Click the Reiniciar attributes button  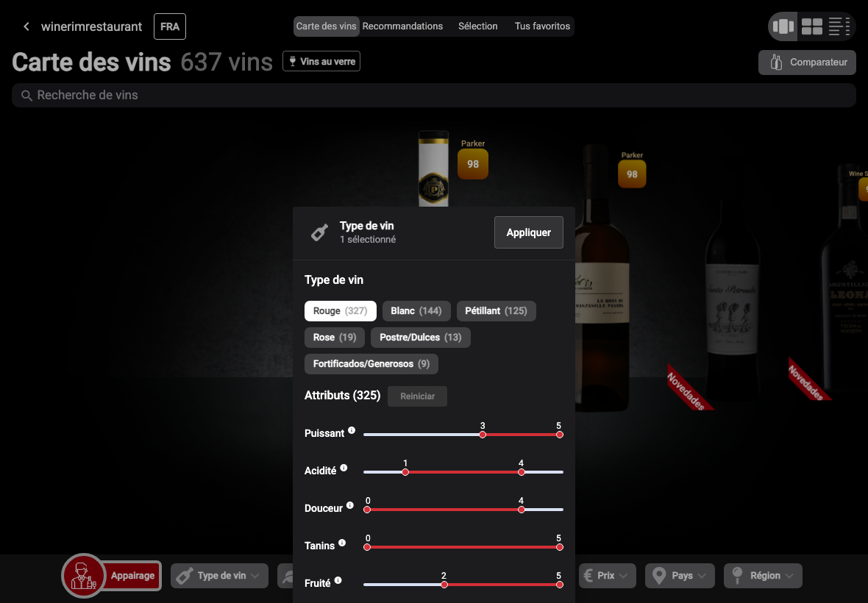coord(417,396)
